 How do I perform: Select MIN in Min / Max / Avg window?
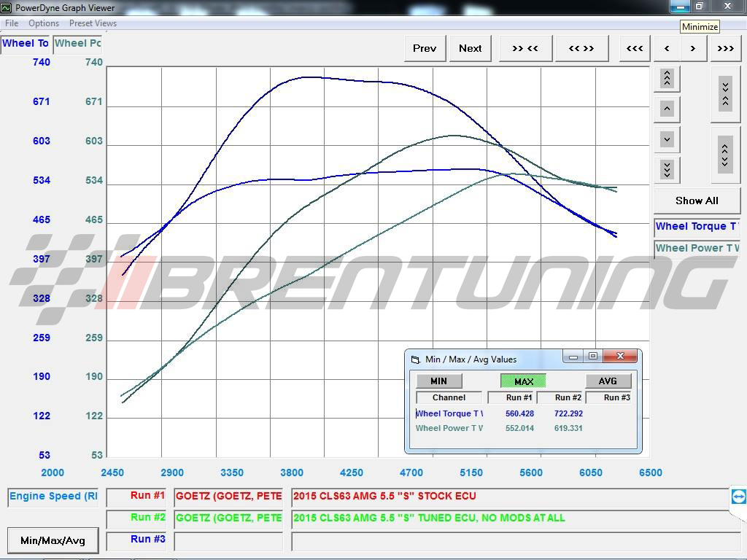click(x=438, y=381)
